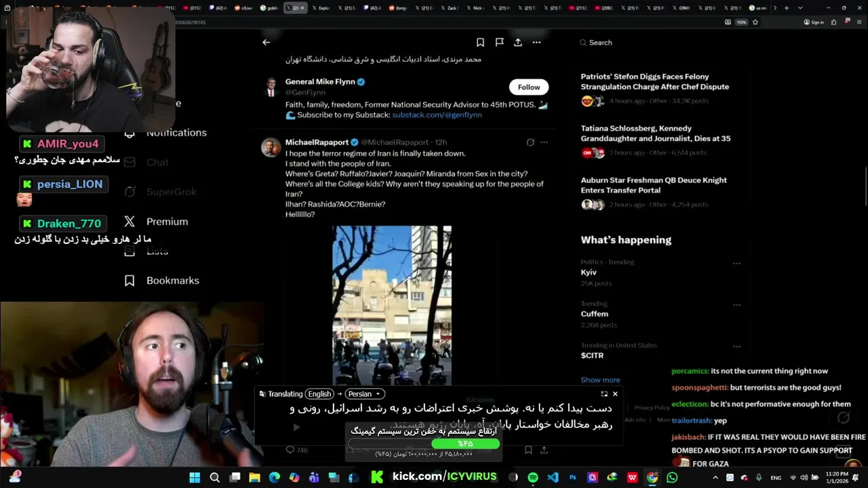
Task: Open Notifications in X sidebar
Action: [166, 133]
